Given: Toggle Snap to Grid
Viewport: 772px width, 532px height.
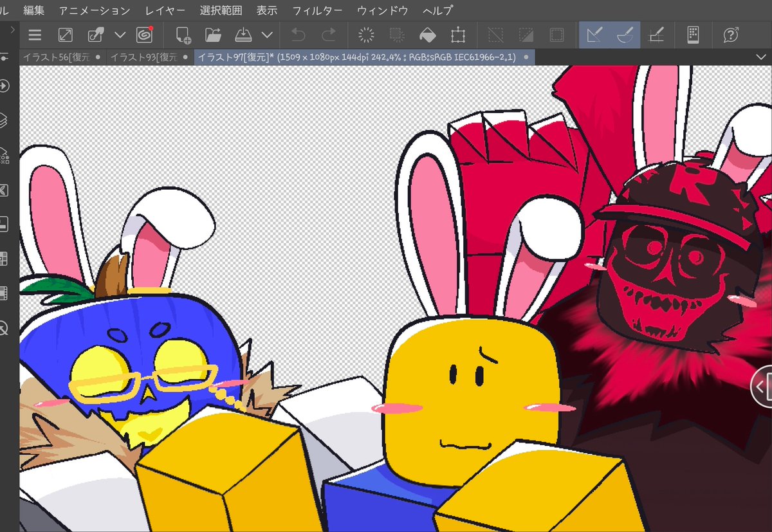Looking at the screenshot, I should click(x=656, y=35).
